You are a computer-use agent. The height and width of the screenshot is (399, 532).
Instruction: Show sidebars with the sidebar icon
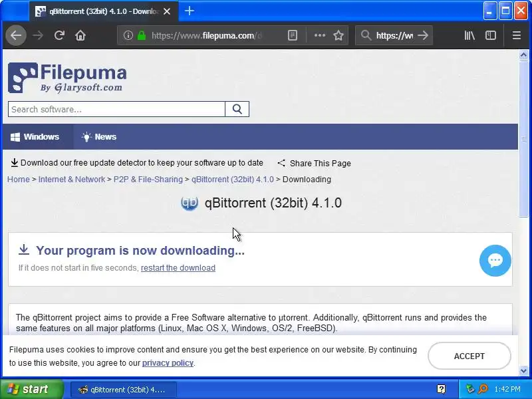coord(491,35)
